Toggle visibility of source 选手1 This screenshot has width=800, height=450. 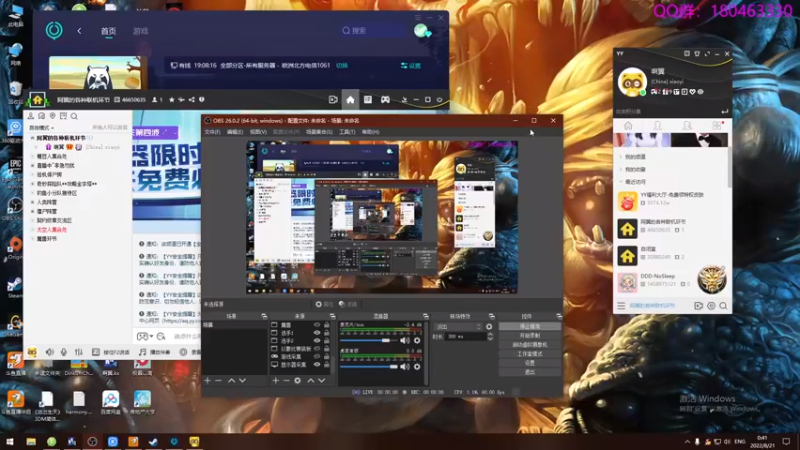[x=317, y=333]
